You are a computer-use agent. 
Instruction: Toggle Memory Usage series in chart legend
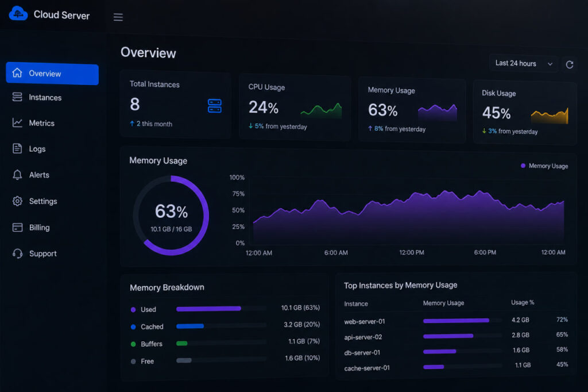(x=544, y=166)
